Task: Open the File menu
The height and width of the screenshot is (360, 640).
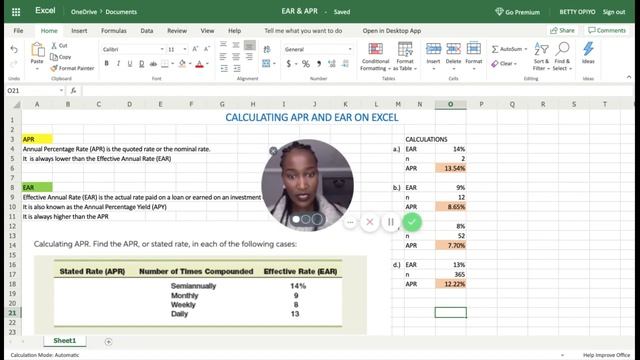Action: click(x=18, y=31)
